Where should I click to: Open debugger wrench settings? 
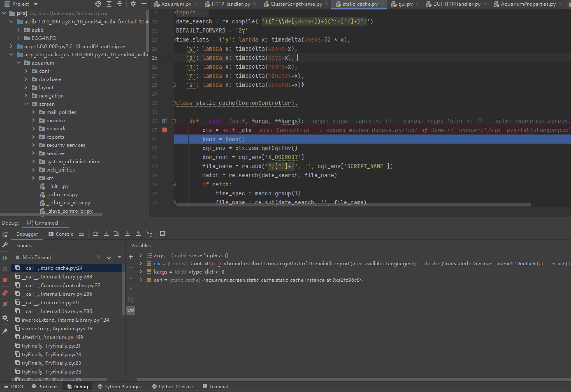pos(5,245)
